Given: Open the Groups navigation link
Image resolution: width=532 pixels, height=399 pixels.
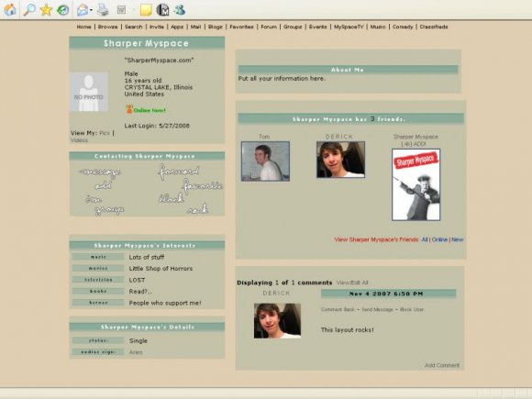Looking at the screenshot, I should click(x=293, y=27).
